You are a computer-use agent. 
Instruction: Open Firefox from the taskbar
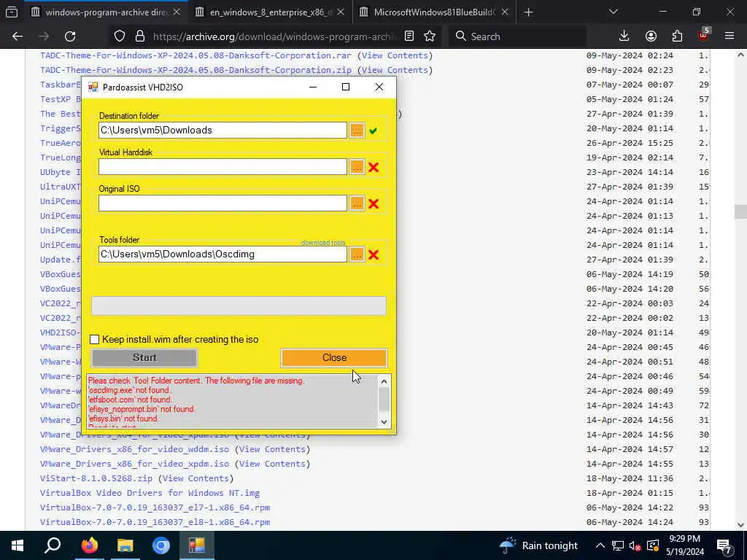pos(89,545)
